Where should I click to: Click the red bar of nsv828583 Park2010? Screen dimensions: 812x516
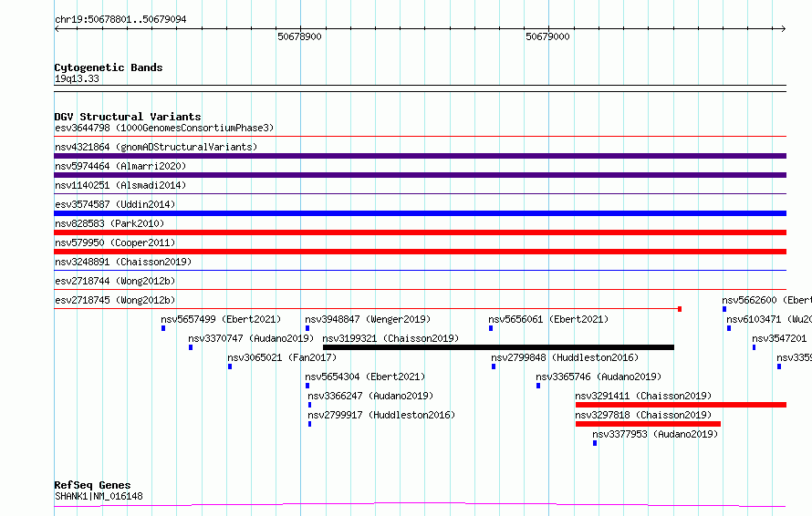click(420, 232)
